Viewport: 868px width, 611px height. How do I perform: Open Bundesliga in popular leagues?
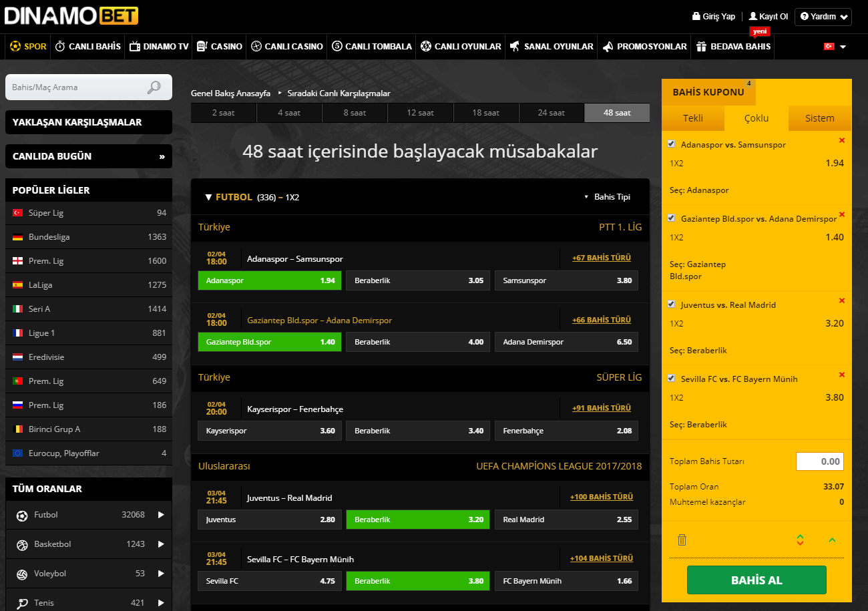(x=89, y=237)
